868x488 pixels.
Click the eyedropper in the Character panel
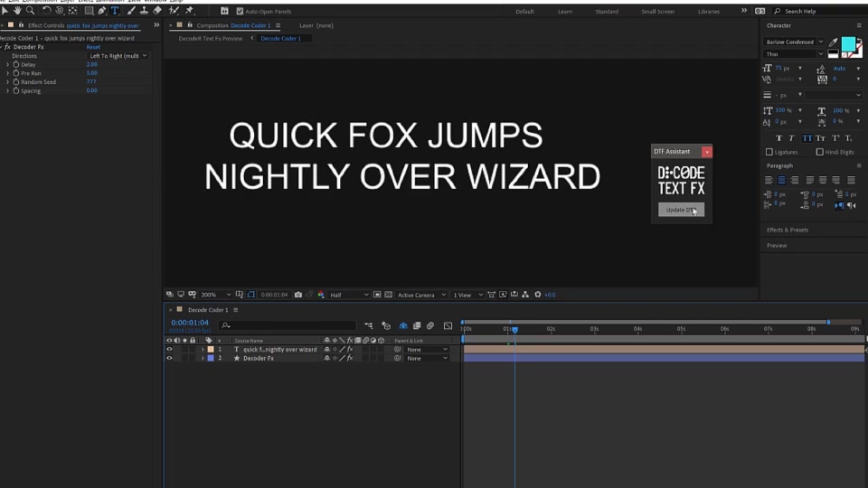(x=833, y=42)
